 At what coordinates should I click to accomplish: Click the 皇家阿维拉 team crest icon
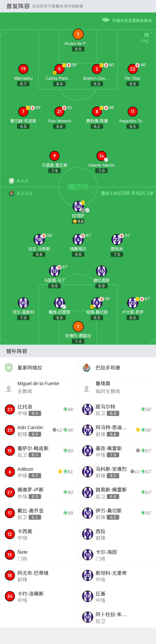[9, 368]
